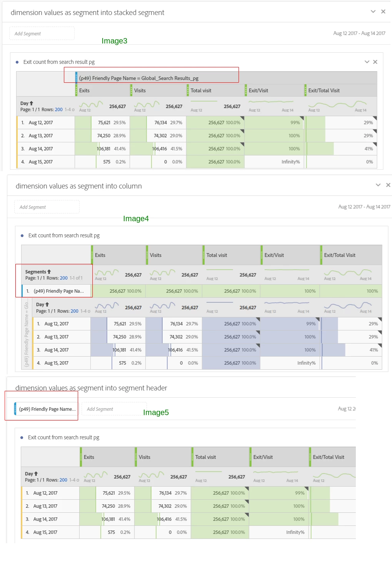Screen dimensions: 392x577
Task: Select Exit/Visit column header in first table
Action: pos(275,90)
